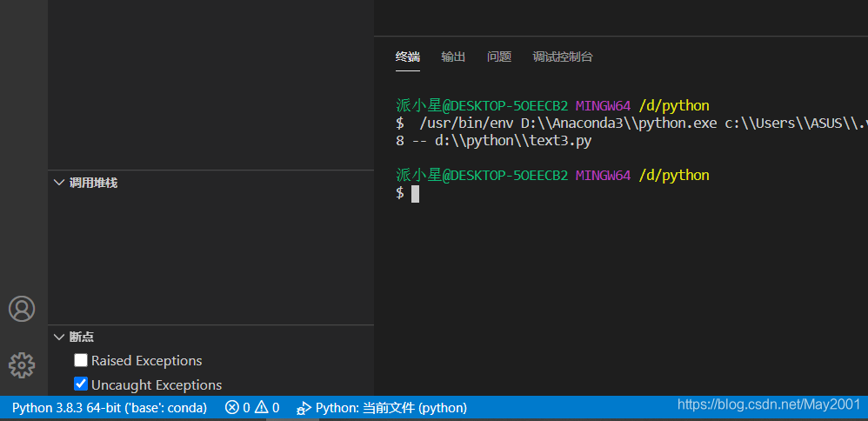Click Python: 当前文件 (python) debug configuration
This screenshot has width=868, height=421.
tap(391, 408)
